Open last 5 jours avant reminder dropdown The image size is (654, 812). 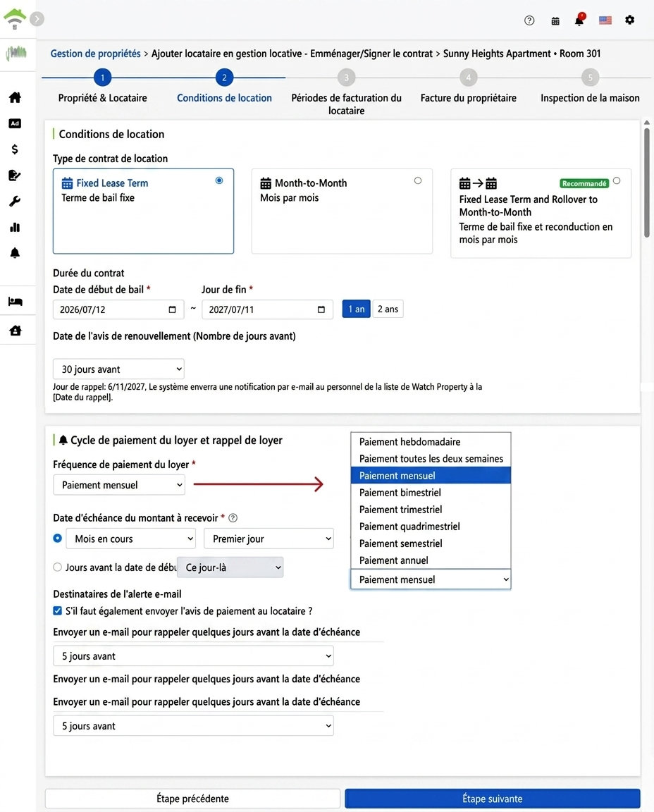pyautogui.click(x=193, y=726)
